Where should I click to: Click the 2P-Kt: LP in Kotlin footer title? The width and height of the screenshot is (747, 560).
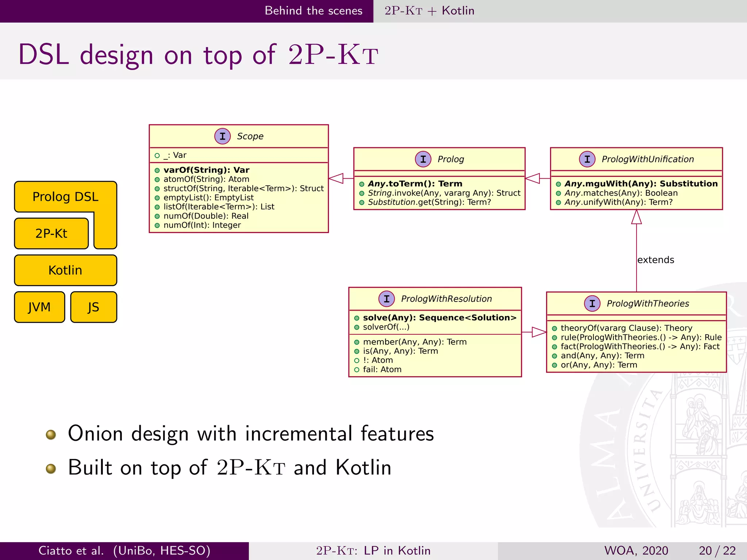tap(373, 551)
